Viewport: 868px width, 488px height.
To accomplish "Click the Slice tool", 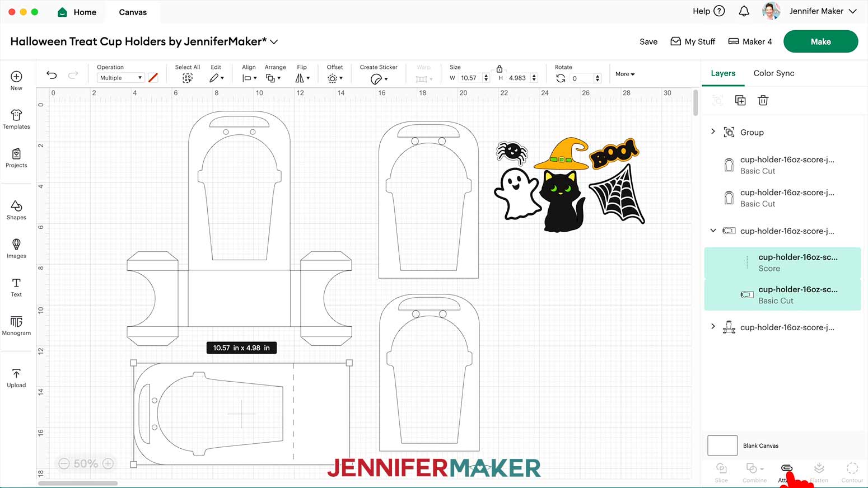I will coord(721,472).
